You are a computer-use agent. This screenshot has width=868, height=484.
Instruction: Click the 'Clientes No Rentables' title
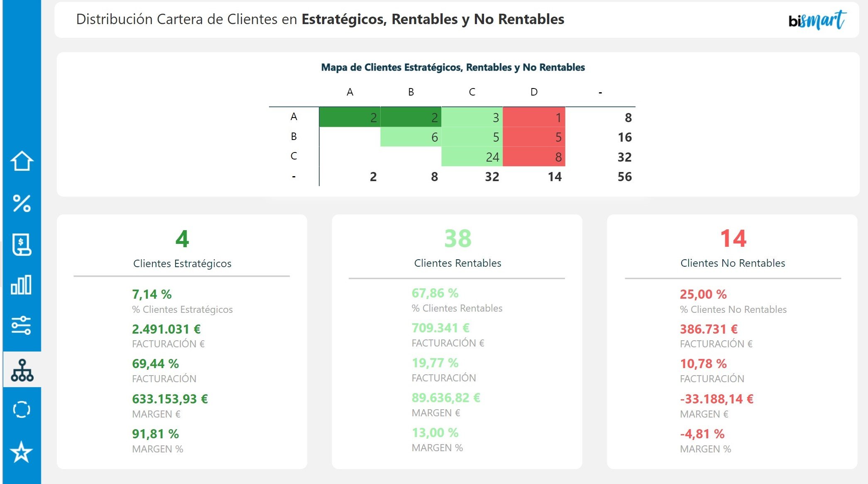tap(732, 263)
